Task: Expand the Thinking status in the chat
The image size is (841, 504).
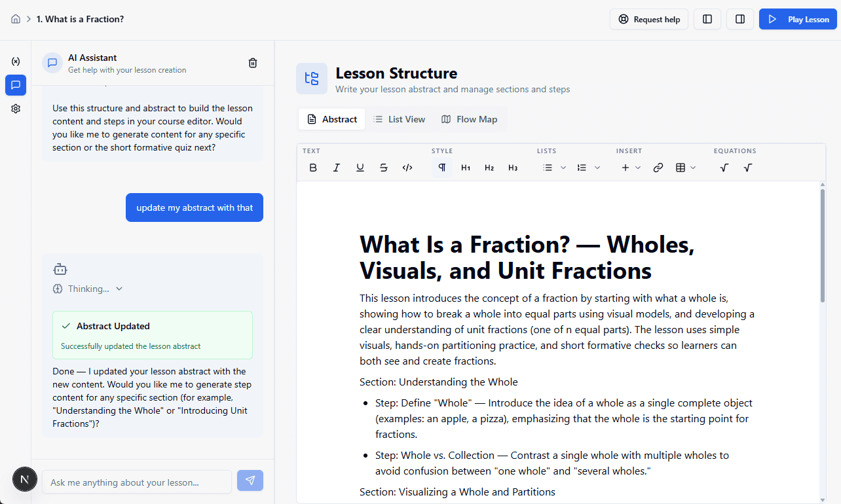Action: click(x=119, y=289)
